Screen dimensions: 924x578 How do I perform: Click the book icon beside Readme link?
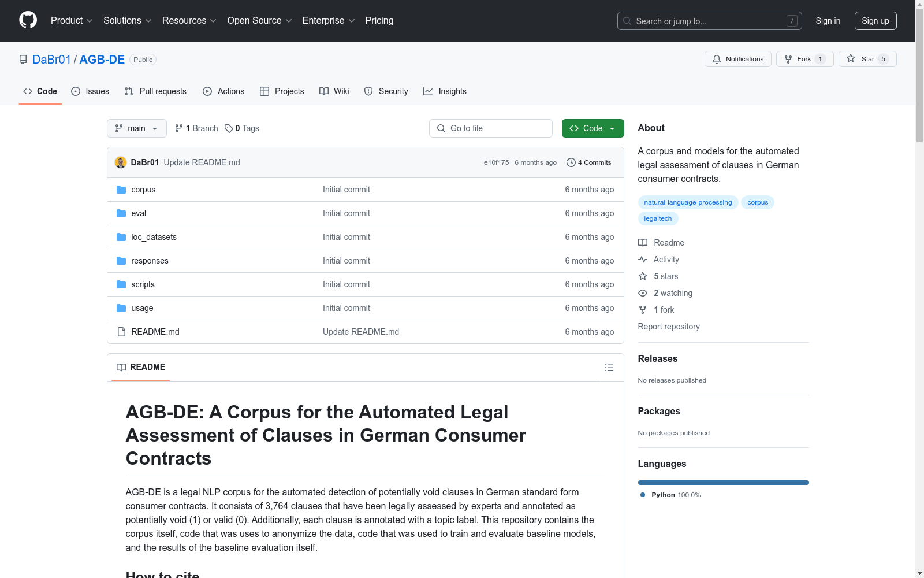pyautogui.click(x=643, y=243)
